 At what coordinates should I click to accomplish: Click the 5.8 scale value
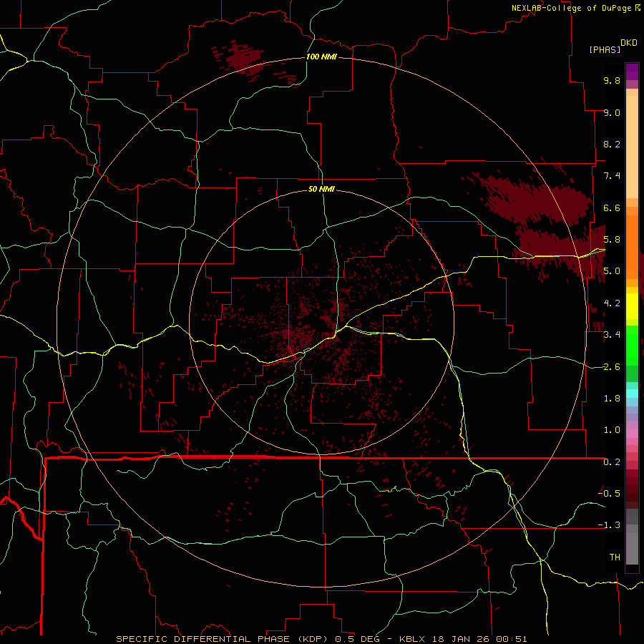point(612,240)
